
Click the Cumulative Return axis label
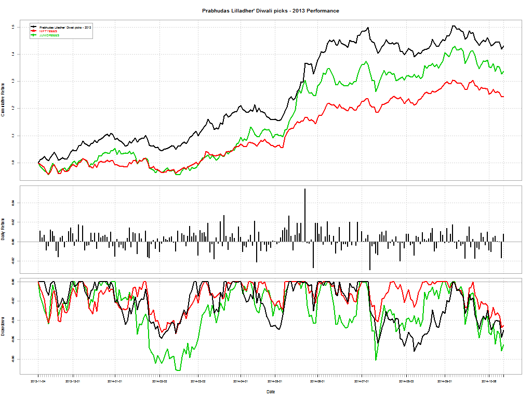pyautogui.click(x=3, y=100)
